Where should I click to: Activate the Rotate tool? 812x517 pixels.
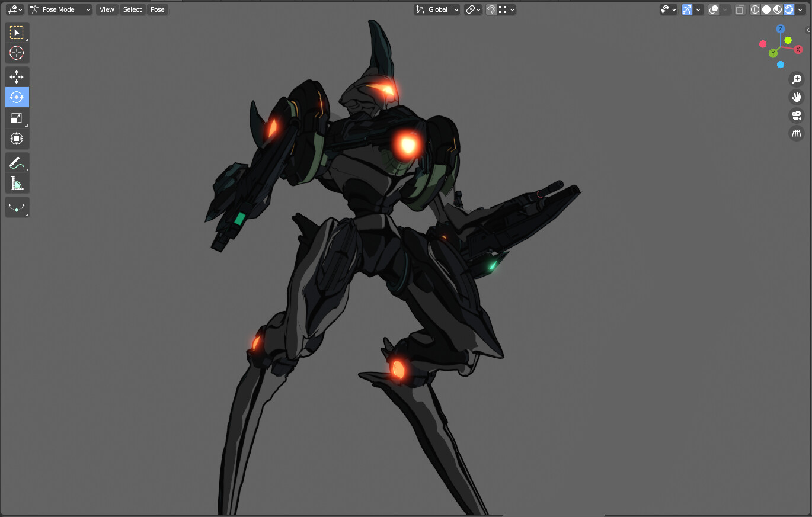click(17, 97)
